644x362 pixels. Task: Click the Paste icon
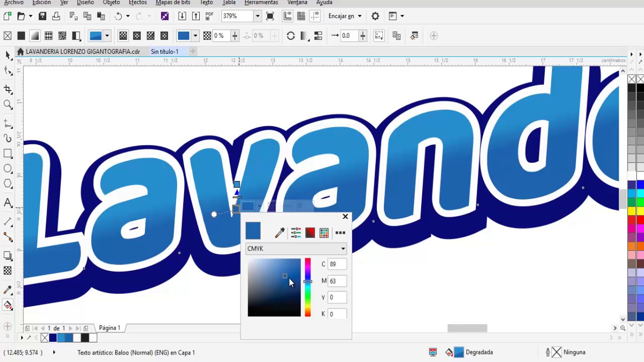pyautogui.click(x=101, y=16)
